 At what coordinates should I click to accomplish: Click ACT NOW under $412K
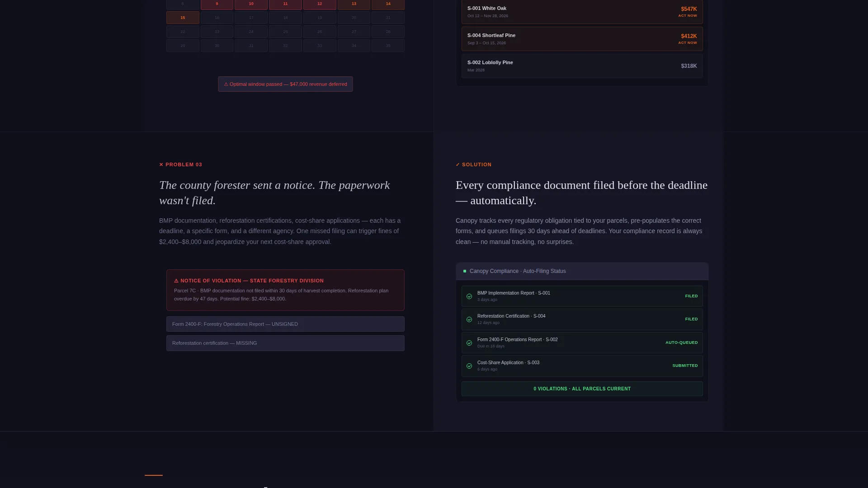(688, 43)
